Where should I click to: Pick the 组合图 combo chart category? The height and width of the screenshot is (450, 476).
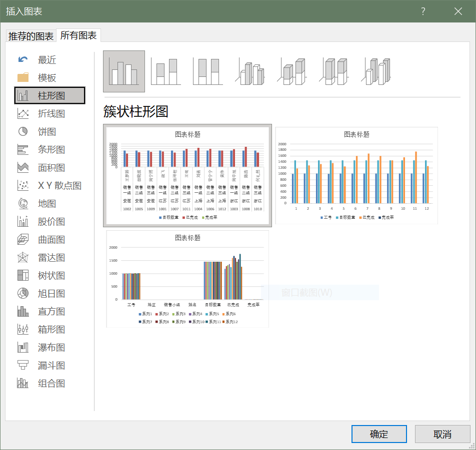[x=51, y=384]
